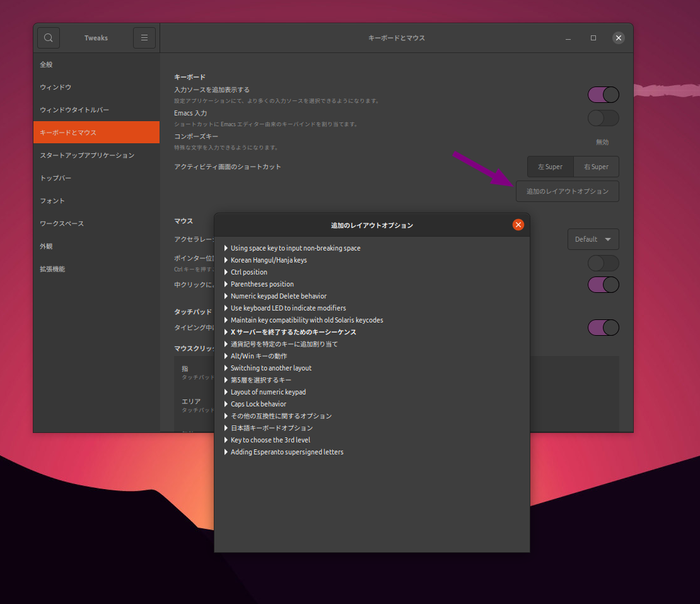This screenshot has height=604, width=700.
Task: Maximize the Tweaks window
Action: 593,38
